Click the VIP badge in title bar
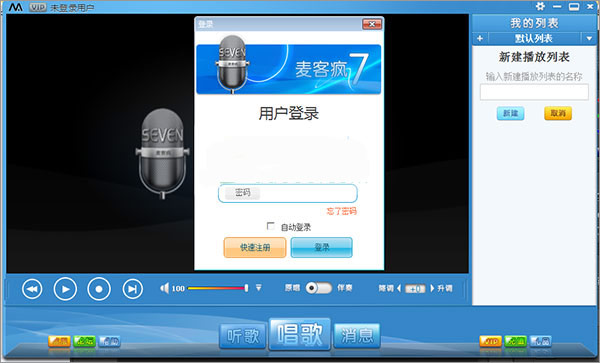Image resolution: width=600 pixels, height=363 pixels. coord(38,7)
